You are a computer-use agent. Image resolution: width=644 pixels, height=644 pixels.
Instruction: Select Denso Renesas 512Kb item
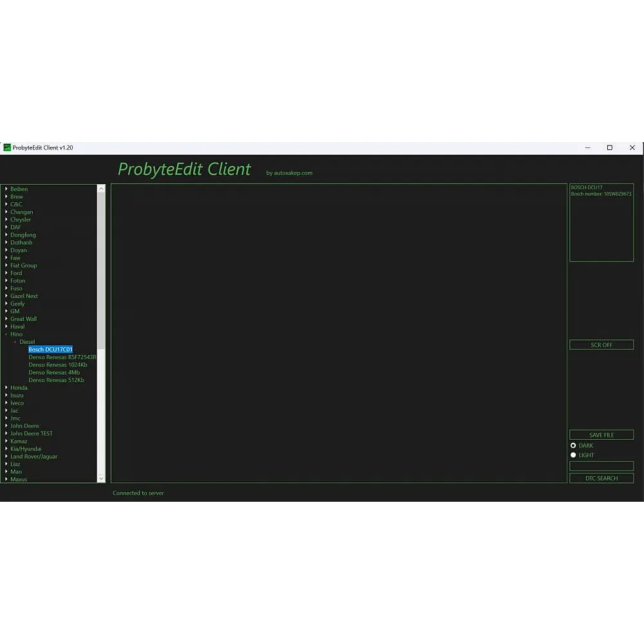click(56, 380)
